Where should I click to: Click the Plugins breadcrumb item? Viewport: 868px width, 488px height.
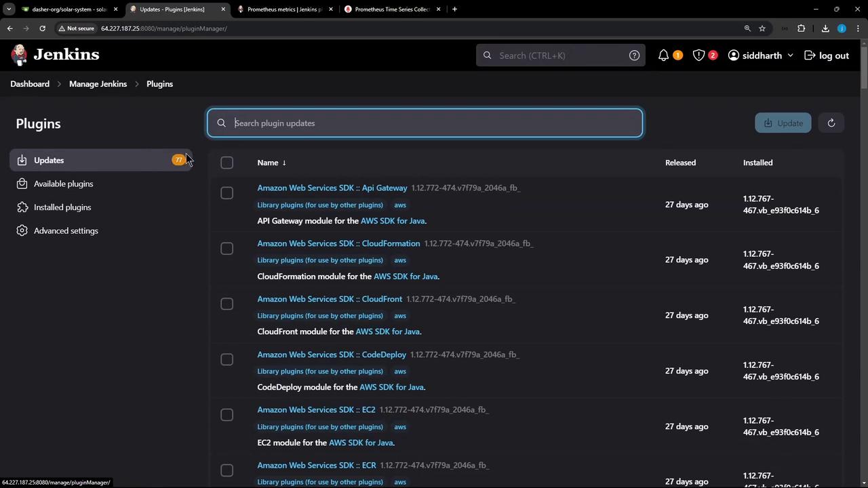point(159,84)
